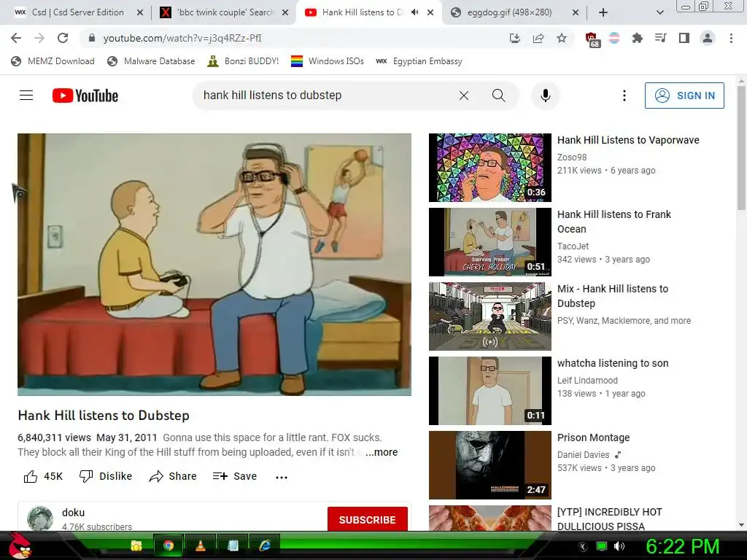The image size is (747, 560).
Task: Open media controls in Chrome toolbar
Action: coord(660,38)
